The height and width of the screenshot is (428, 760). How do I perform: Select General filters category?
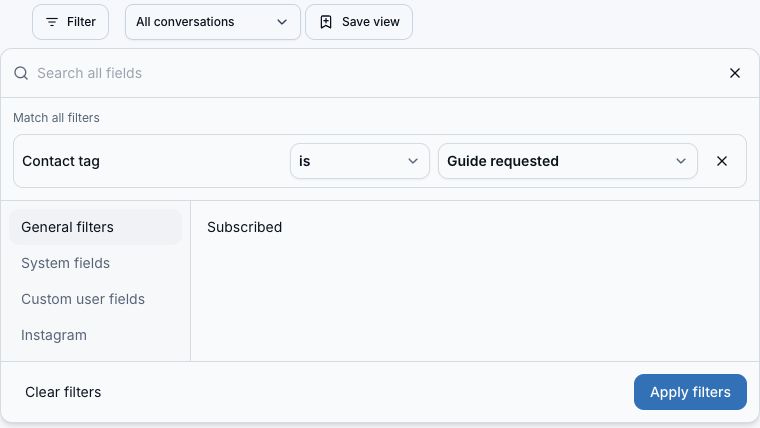96,227
